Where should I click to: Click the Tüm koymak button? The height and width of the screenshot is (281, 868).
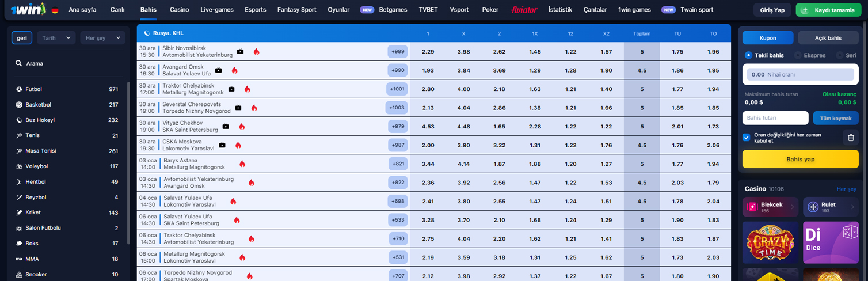(836, 118)
